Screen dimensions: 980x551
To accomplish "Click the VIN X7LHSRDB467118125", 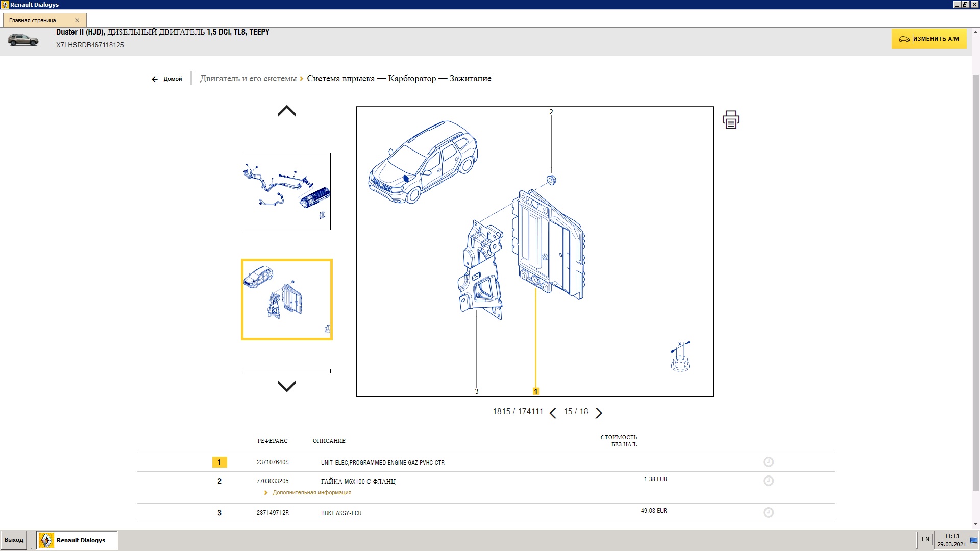I will [x=90, y=45].
